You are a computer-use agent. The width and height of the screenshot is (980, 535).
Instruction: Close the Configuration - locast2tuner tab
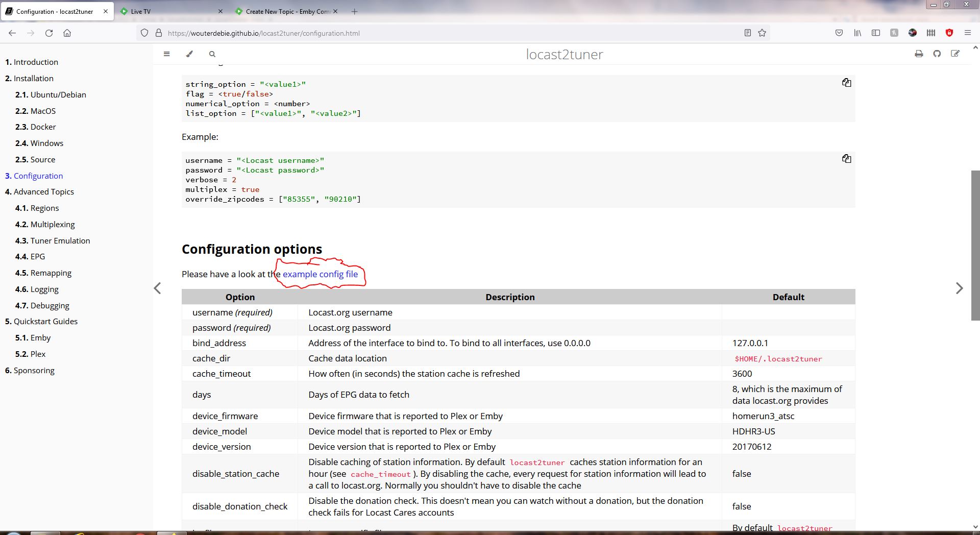[x=106, y=11]
